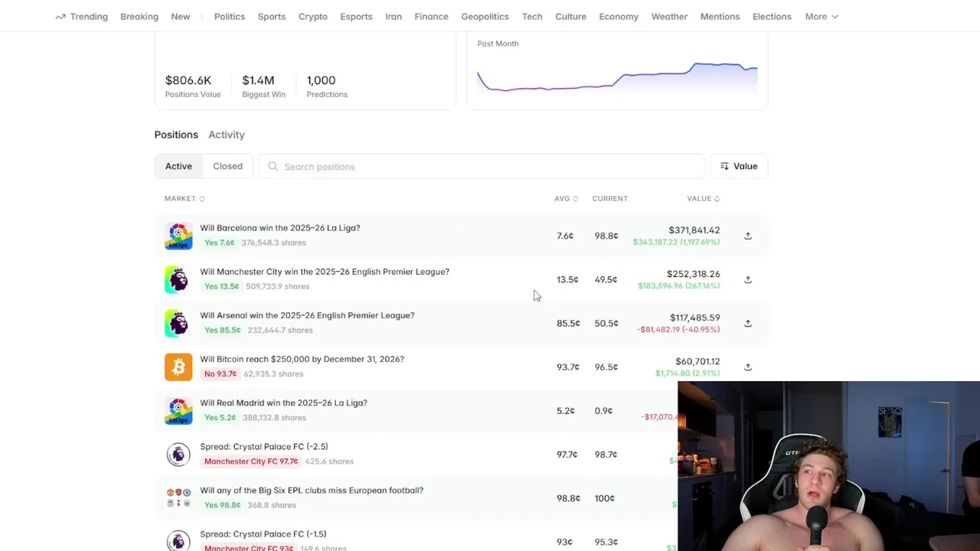Open the Breaking category
This screenshot has width=980, height=551.
coord(139,16)
